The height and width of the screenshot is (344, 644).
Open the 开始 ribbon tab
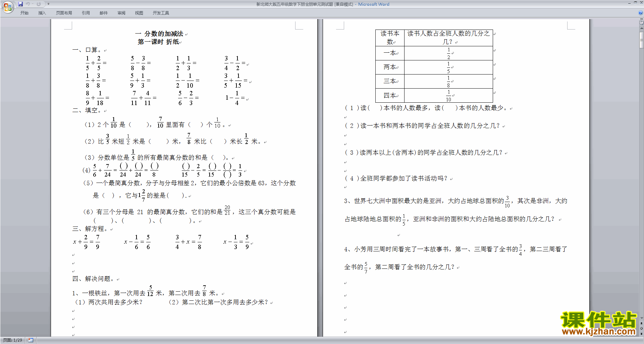point(24,13)
